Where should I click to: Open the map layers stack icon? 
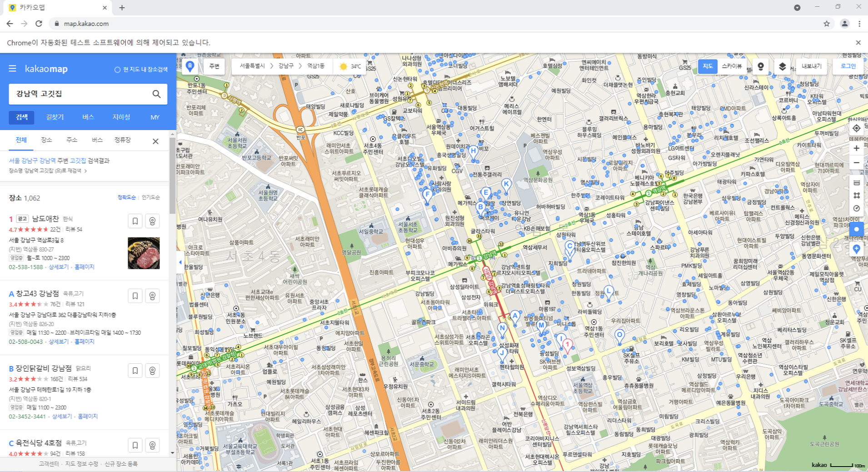click(782, 66)
